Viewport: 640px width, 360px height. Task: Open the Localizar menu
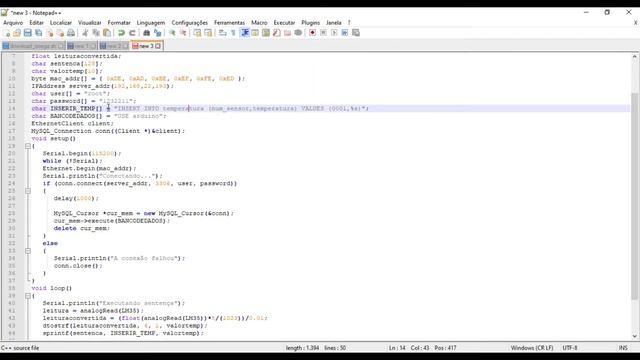tap(61, 22)
